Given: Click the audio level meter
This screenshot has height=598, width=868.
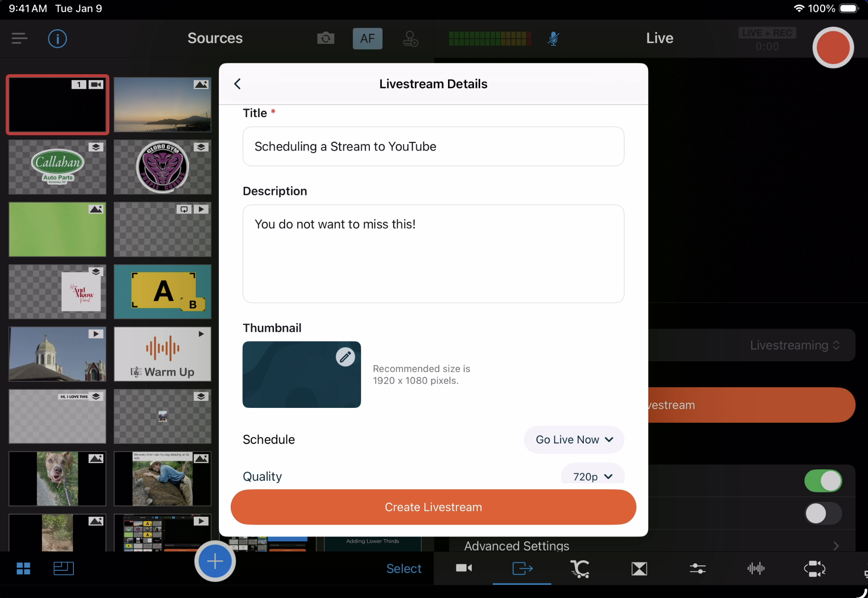Looking at the screenshot, I should (490, 39).
